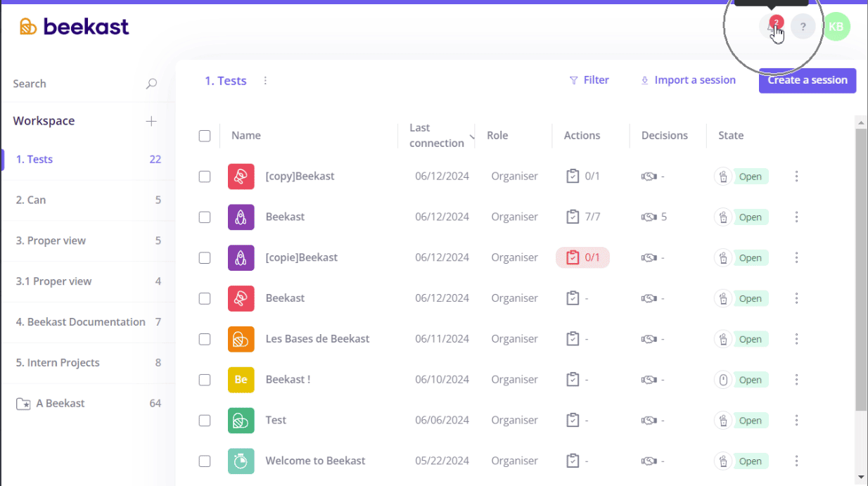Click the scrollbar up arrow
This screenshot has height=486, width=868.
[x=861, y=122]
